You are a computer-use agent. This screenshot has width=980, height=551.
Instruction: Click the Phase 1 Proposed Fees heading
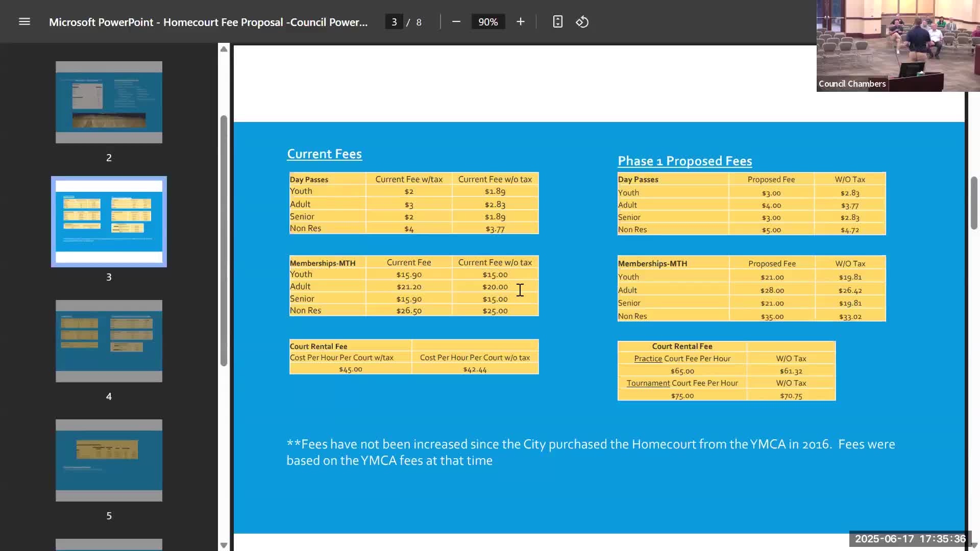684,161
